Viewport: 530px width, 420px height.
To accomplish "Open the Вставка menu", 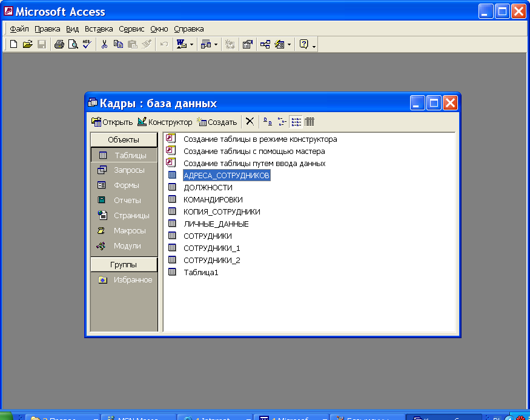I will tap(99, 29).
